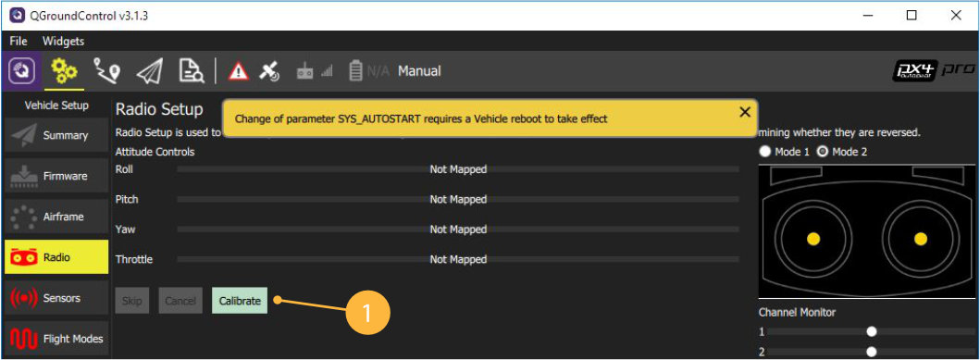Click the Yaw Not Mapped bar
Image resolution: width=980 pixels, height=360 pixels.
click(x=458, y=230)
